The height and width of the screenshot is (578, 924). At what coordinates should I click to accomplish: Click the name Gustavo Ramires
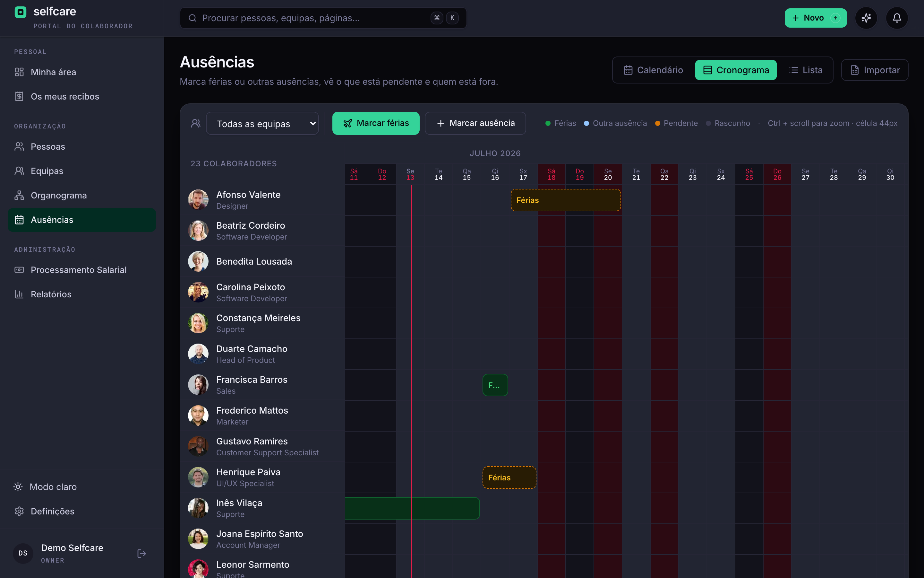pos(252,441)
